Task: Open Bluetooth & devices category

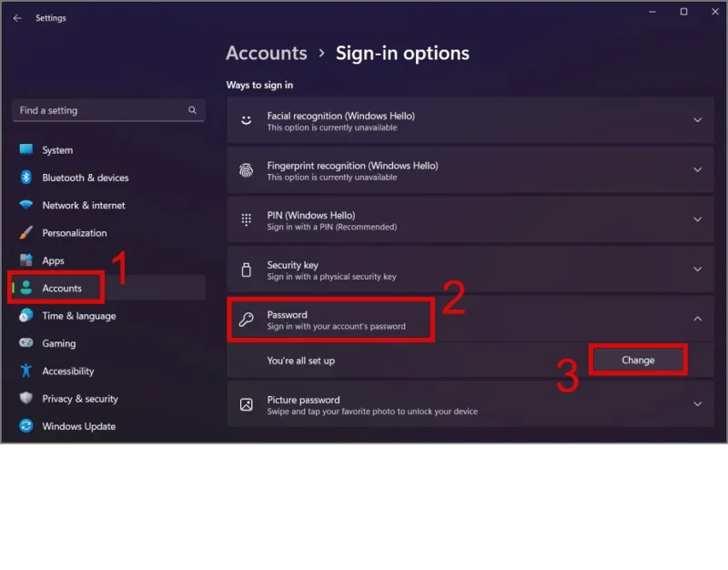Action: point(108,178)
